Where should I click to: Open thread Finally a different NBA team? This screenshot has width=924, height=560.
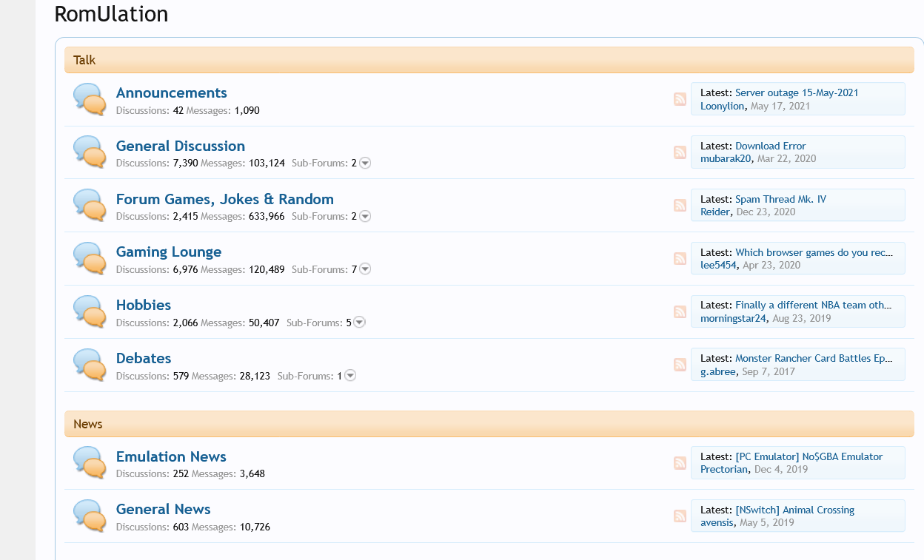click(x=814, y=305)
